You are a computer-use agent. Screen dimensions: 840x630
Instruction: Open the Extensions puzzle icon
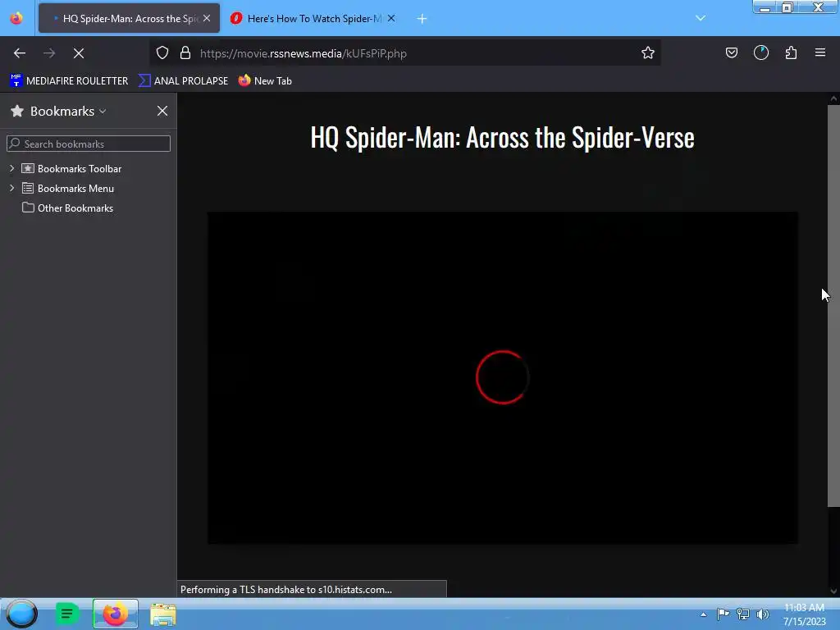pyautogui.click(x=791, y=52)
